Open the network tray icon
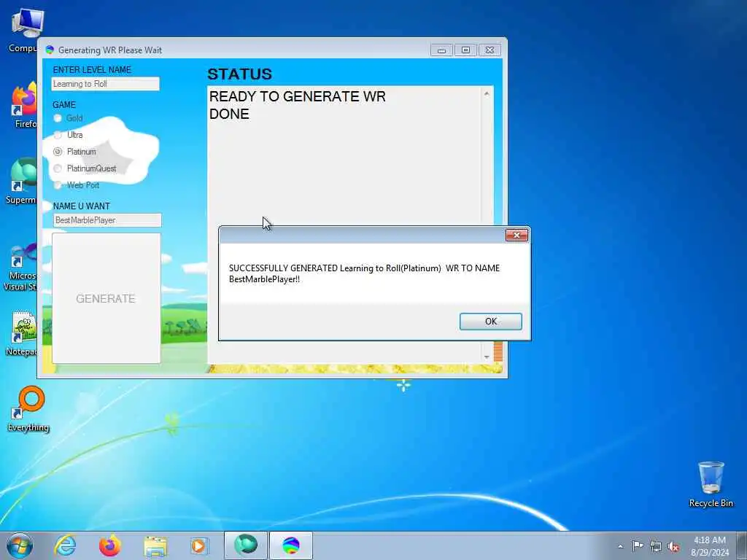The width and height of the screenshot is (747, 560). pos(656,546)
